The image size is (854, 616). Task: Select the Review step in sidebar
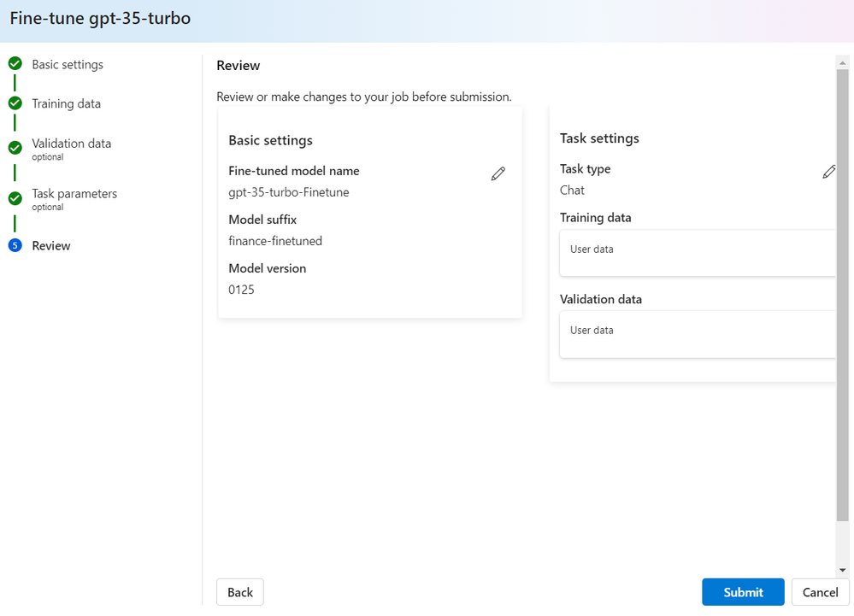[x=51, y=245]
